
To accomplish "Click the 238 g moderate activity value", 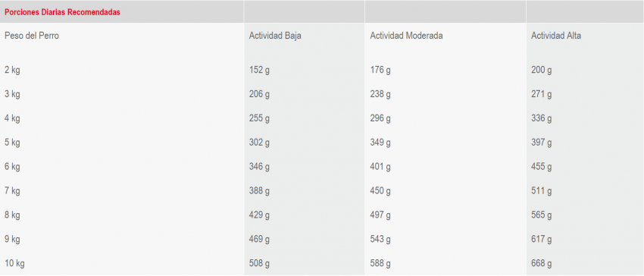I will [x=380, y=94].
